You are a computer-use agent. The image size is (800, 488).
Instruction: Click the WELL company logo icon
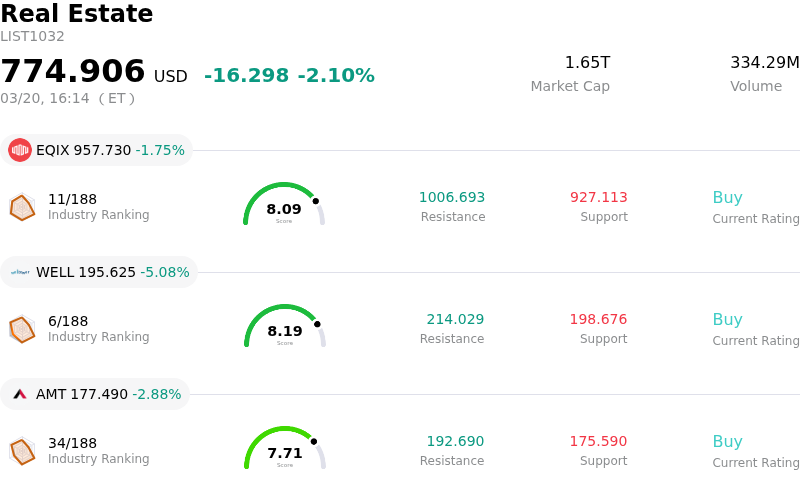pyautogui.click(x=20, y=272)
